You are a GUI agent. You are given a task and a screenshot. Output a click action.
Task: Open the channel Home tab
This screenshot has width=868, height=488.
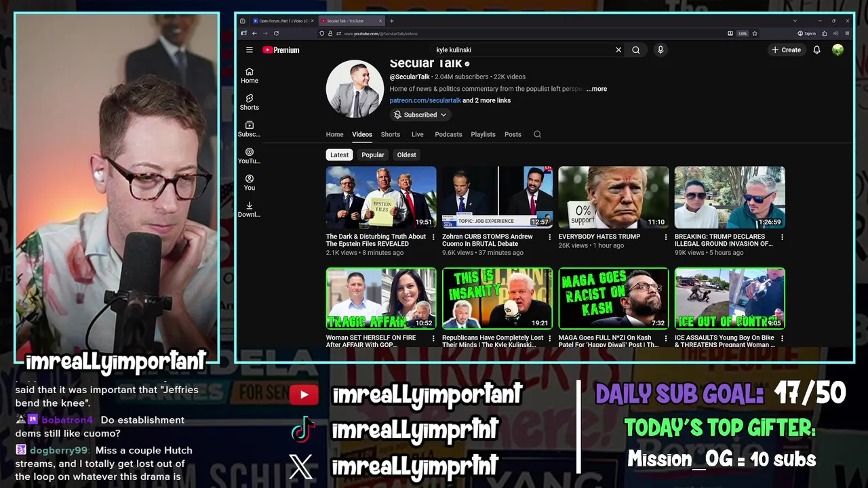click(334, 134)
